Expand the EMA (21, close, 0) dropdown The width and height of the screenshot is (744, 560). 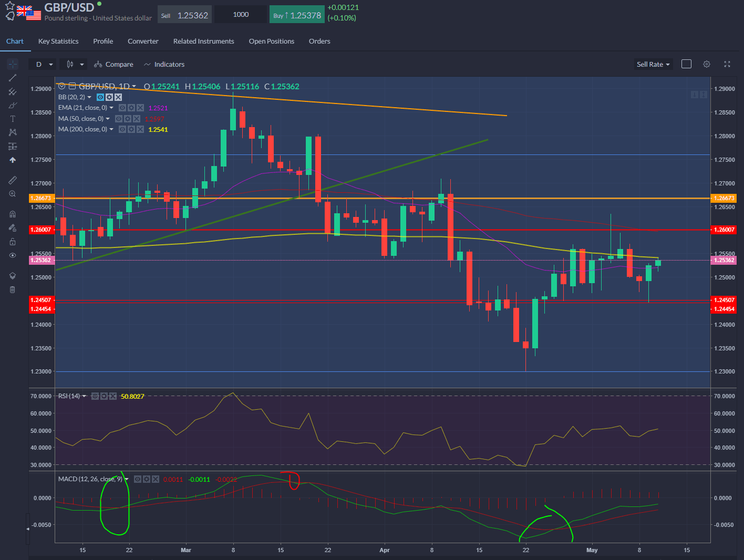(111, 108)
